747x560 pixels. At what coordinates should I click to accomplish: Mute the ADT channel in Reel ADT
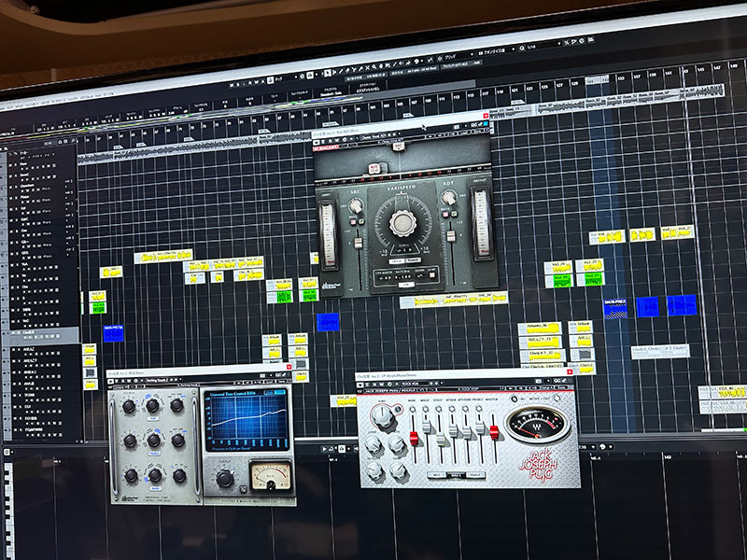446,215
